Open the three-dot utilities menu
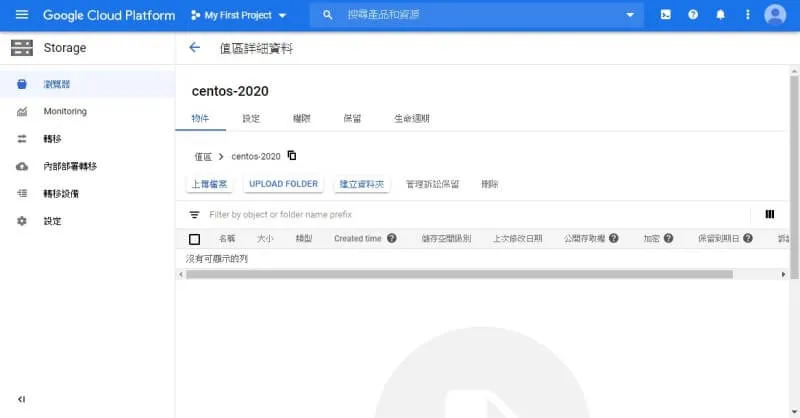Image resolution: width=800 pixels, height=418 pixels. (747, 15)
